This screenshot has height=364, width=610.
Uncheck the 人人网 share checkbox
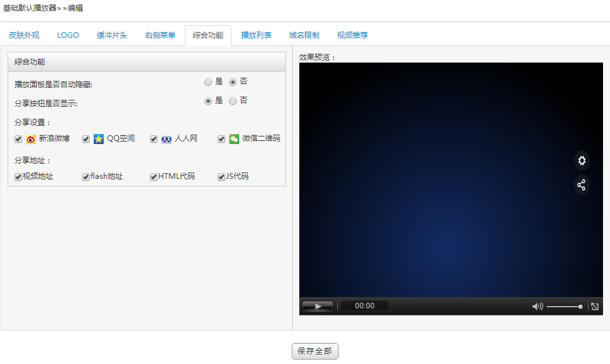click(x=154, y=139)
